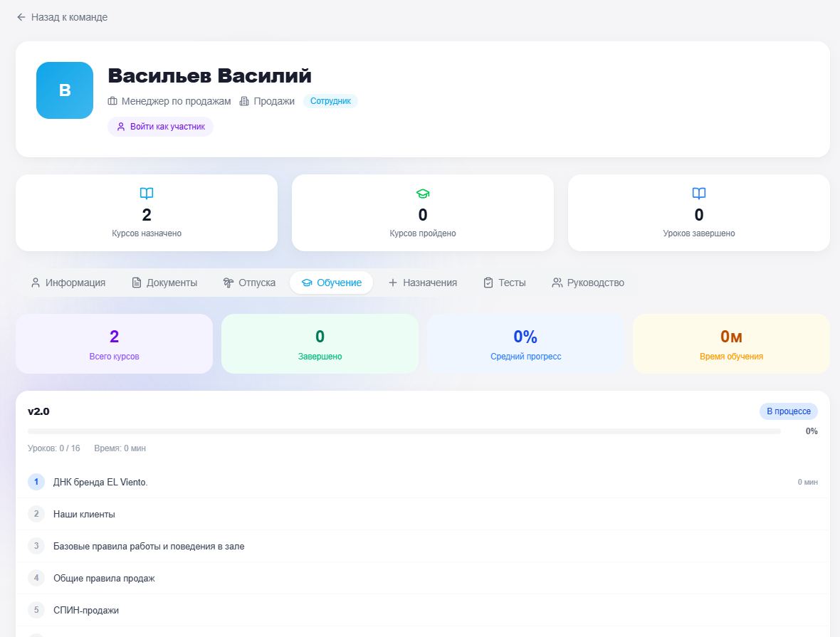Click the 'Войти как участник' button
840x637 pixels.
[161, 127]
